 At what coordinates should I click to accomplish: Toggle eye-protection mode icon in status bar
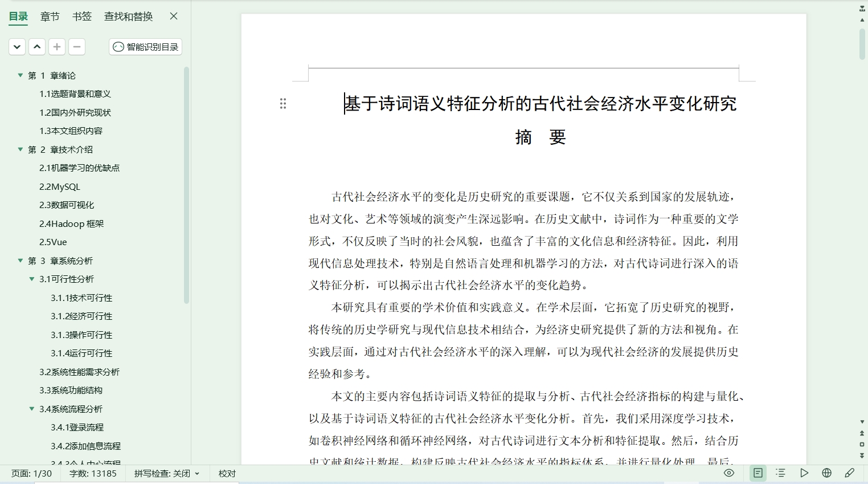(729, 473)
